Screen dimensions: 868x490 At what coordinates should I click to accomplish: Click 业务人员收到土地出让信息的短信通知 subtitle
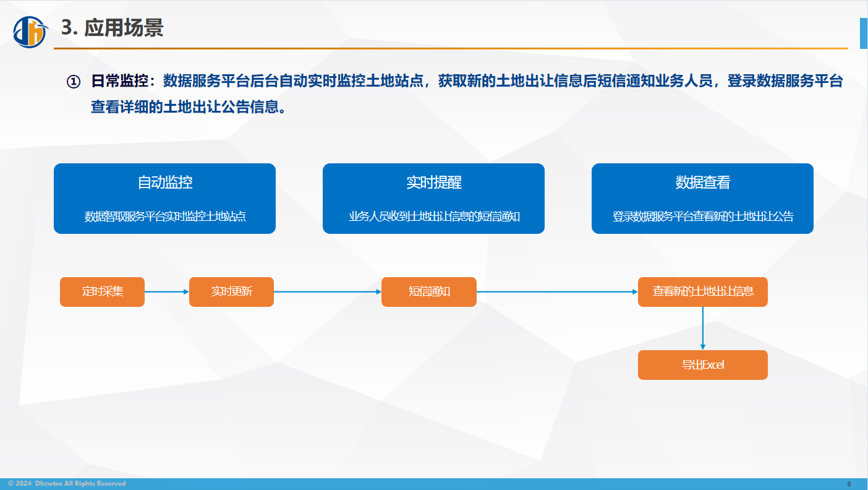click(x=434, y=217)
